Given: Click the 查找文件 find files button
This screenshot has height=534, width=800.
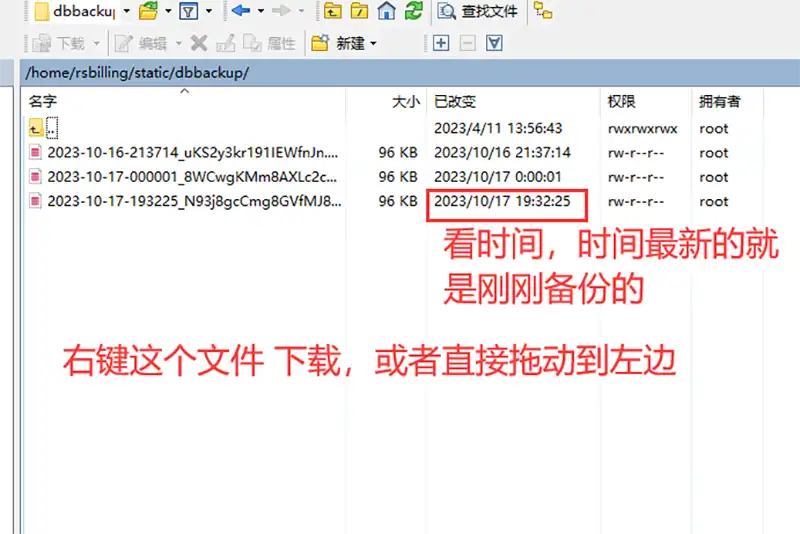Looking at the screenshot, I should point(478,11).
